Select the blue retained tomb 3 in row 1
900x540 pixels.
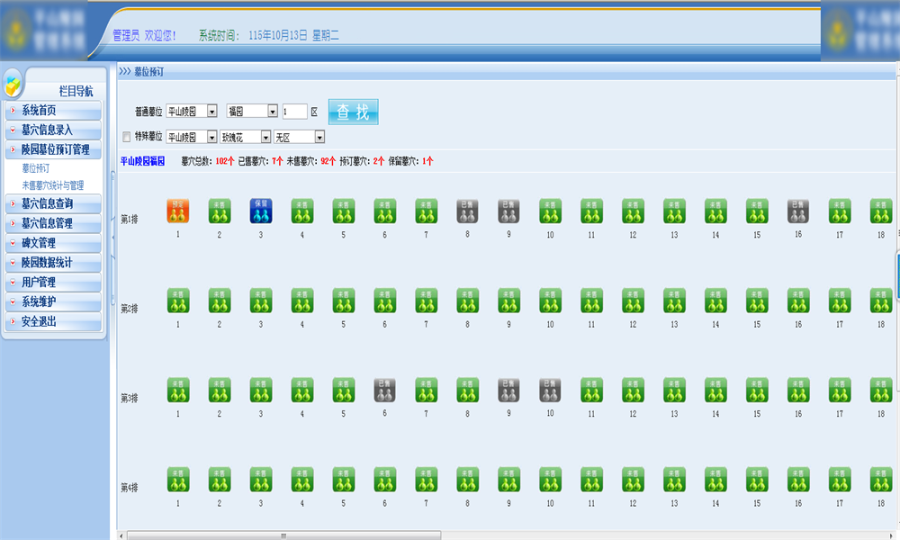point(261,211)
